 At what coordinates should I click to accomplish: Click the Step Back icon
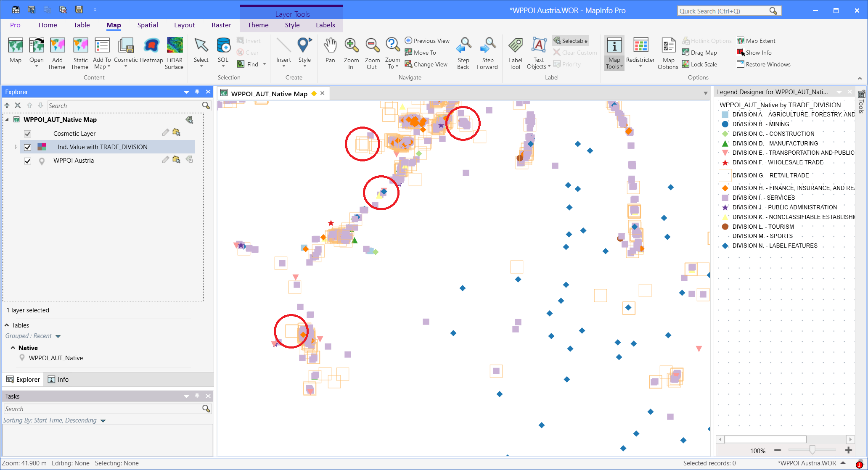[x=463, y=45]
